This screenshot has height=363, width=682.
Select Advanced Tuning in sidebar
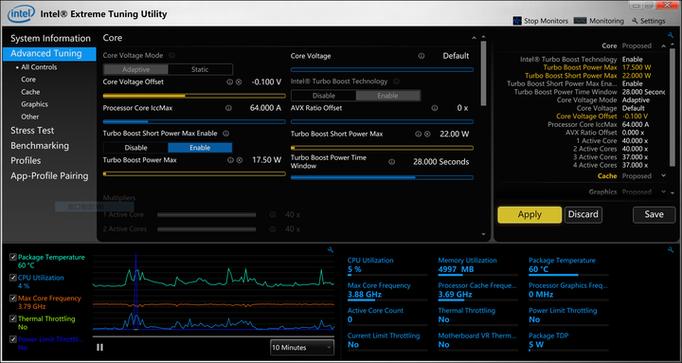[49, 53]
